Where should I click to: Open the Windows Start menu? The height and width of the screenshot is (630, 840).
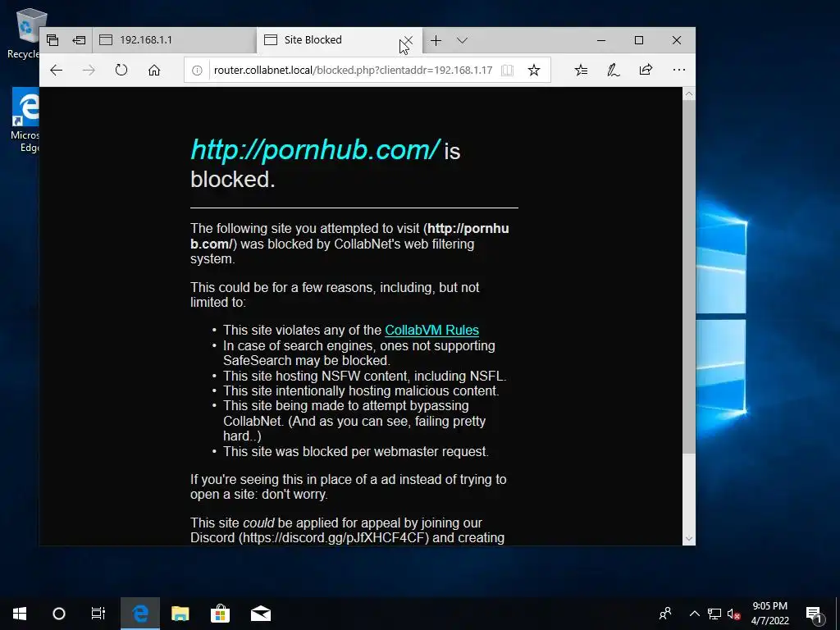click(x=20, y=614)
